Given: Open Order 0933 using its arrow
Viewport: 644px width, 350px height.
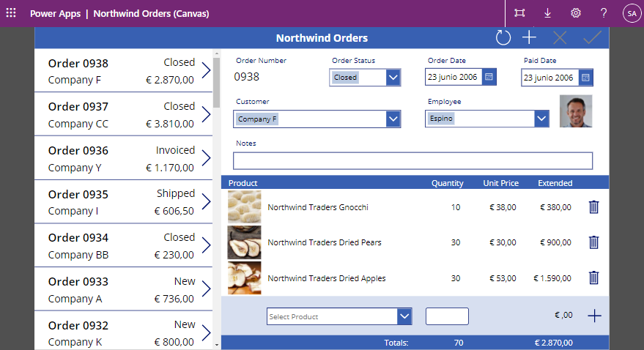Looking at the screenshot, I should click(x=206, y=289).
